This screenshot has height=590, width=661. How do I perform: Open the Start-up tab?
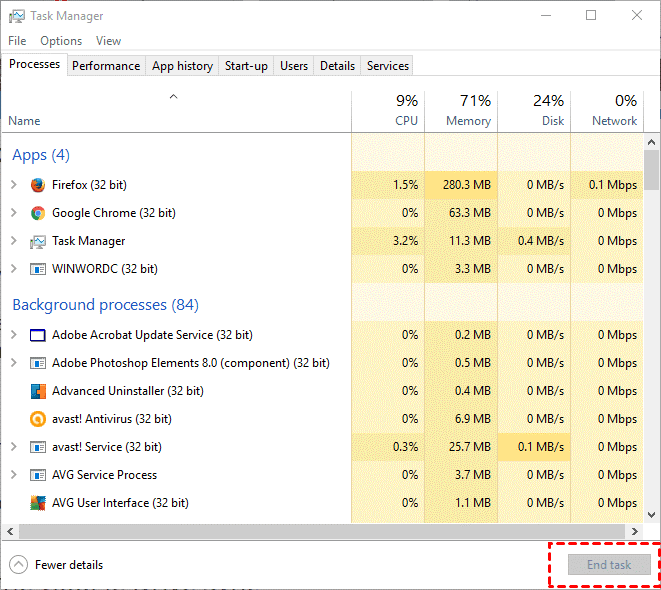click(x=246, y=66)
